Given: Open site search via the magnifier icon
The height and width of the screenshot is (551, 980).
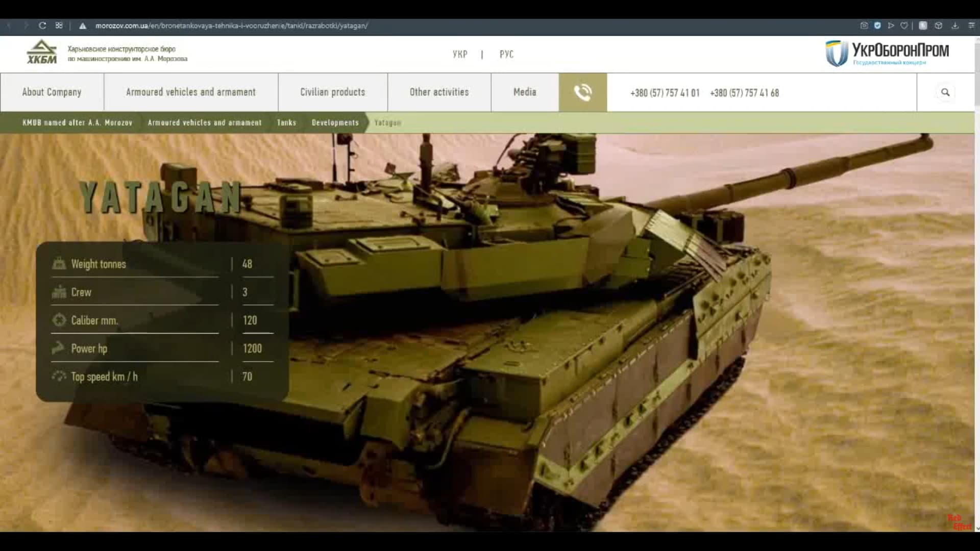Looking at the screenshot, I should coord(946,92).
